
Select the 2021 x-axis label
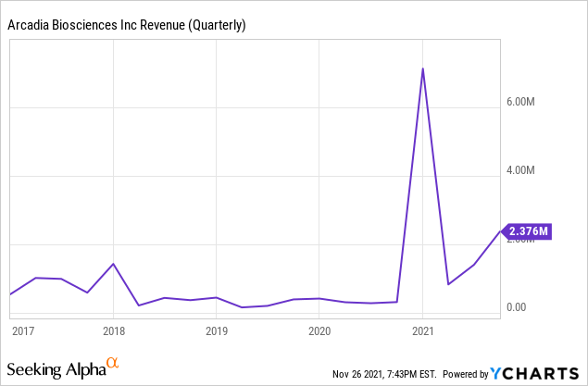(x=423, y=331)
